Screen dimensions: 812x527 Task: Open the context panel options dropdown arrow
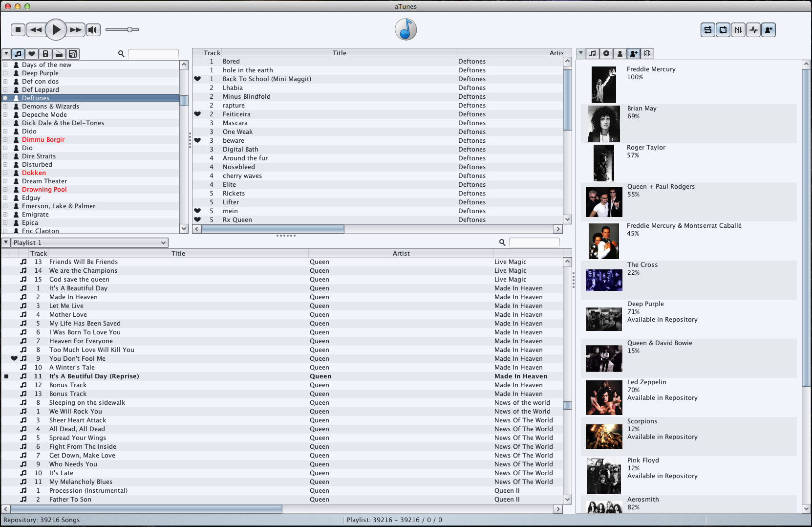[x=581, y=53]
